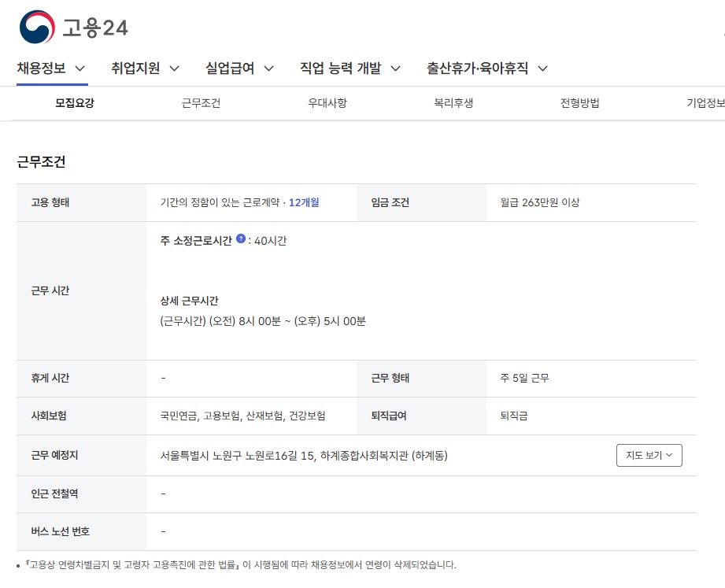Image resolution: width=725 pixels, height=588 pixels.
Task: Click the 고용24 logo text
Action: pyautogui.click(x=95, y=28)
